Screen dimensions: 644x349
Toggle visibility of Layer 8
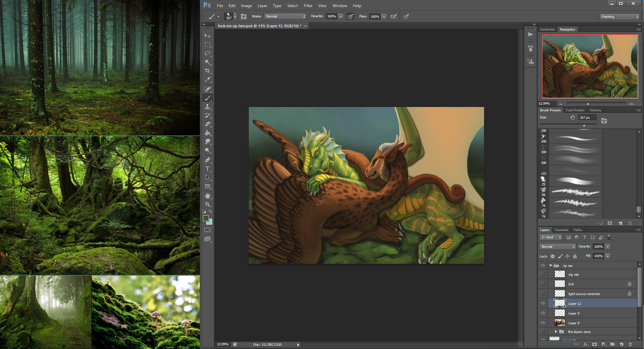[543, 323]
